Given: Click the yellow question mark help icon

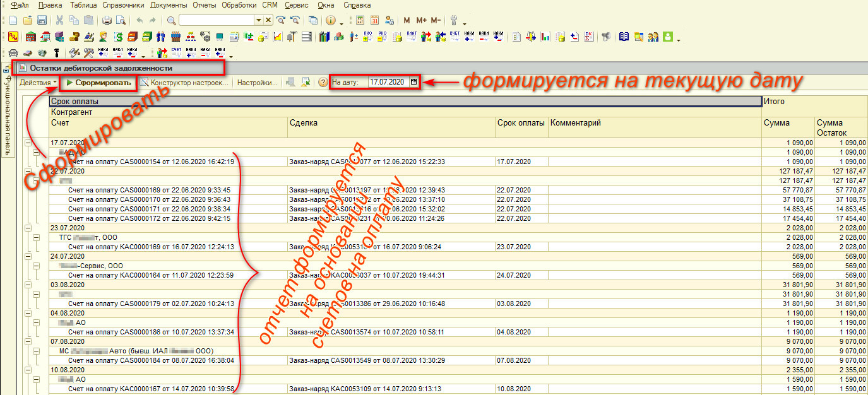Looking at the screenshot, I should (x=323, y=82).
